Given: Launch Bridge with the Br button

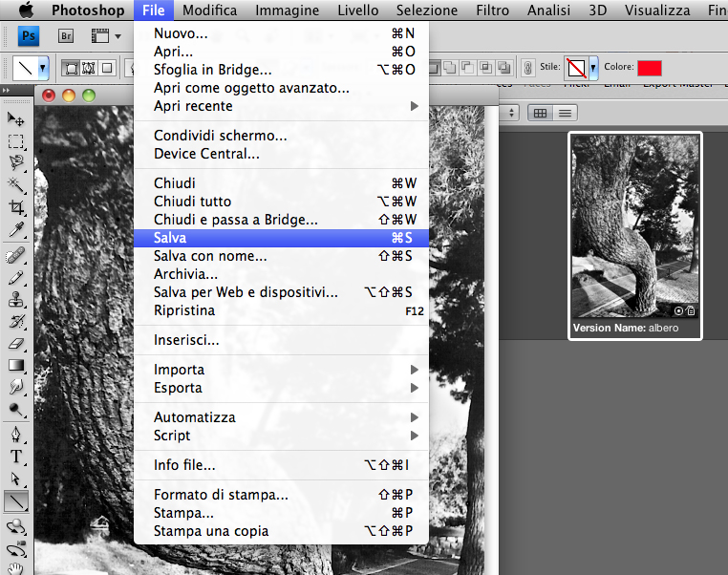Looking at the screenshot, I should (x=66, y=35).
